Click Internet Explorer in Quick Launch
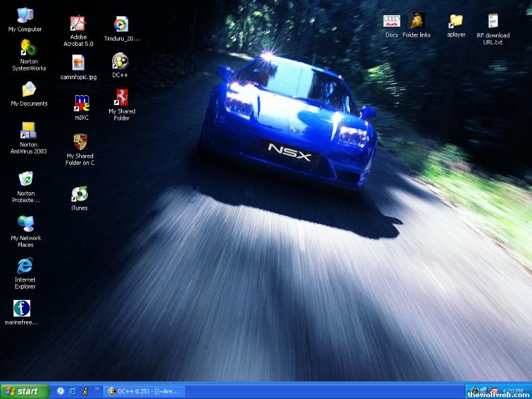This screenshot has width=532, height=399. pyautogui.click(x=72, y=391)
